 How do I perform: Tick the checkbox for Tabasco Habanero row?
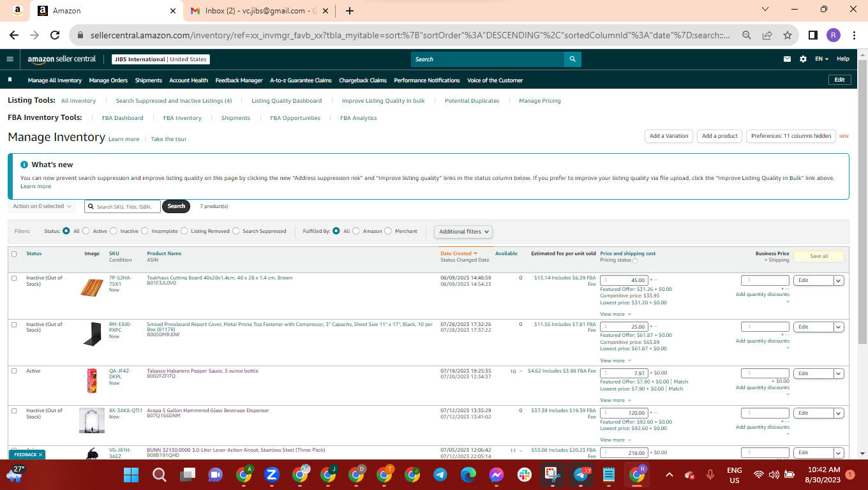tap(14, 371)
